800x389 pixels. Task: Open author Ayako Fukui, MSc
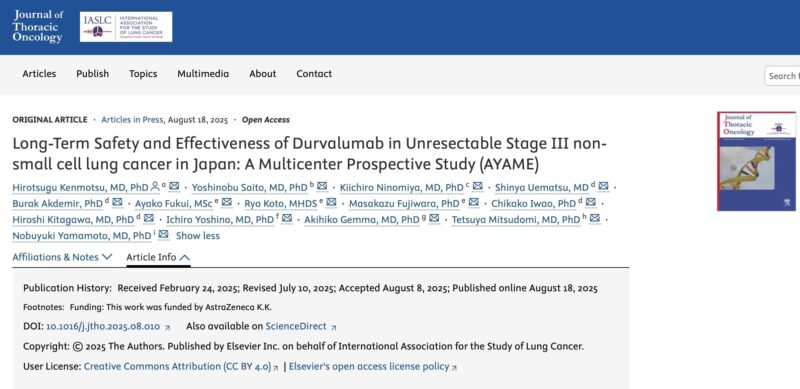pyautogui.click(x=173, y=204)
